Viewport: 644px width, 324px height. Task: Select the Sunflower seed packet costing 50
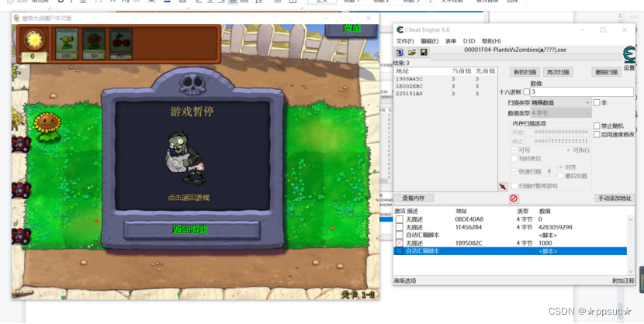point(94,44)
